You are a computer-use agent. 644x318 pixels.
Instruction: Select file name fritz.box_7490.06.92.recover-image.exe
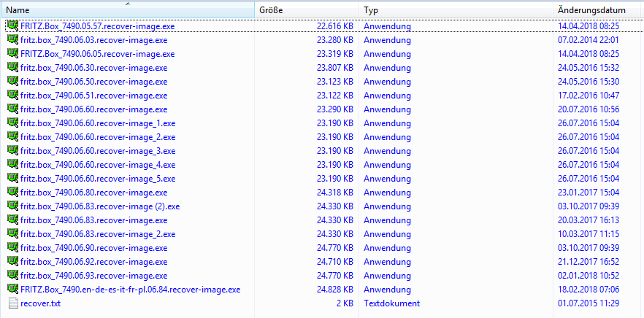click(93, 262)
